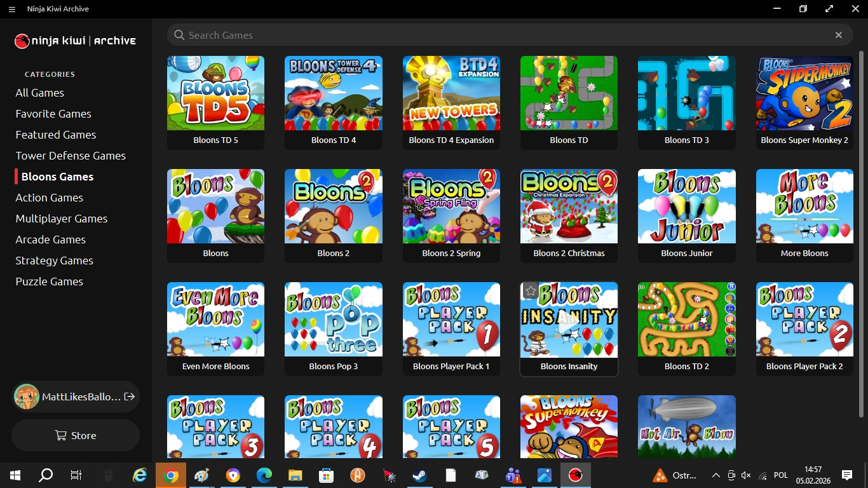Click the log out arrow icon
868x488 pixels.
(x=130, y=396)
